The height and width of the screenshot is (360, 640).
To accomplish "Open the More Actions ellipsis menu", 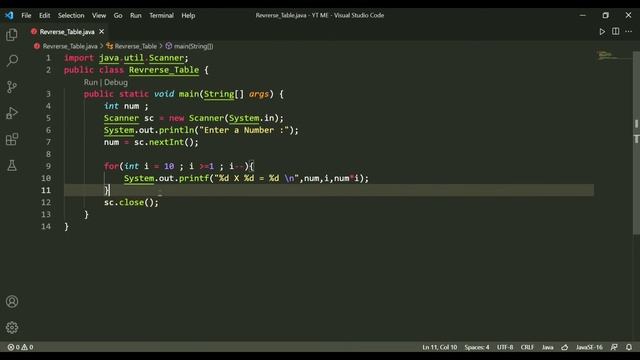I will (628, 31).
